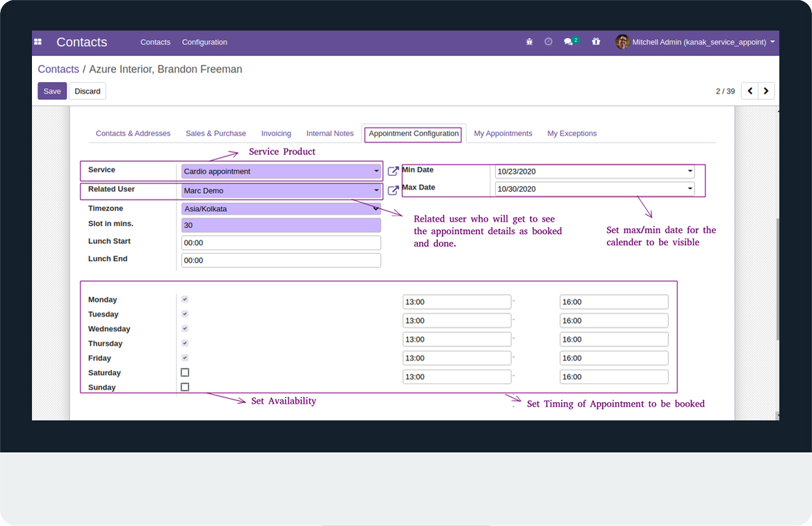Click Monday start time 13:00 field
Viewport: 812px width, 526px height.
point(457,302)
